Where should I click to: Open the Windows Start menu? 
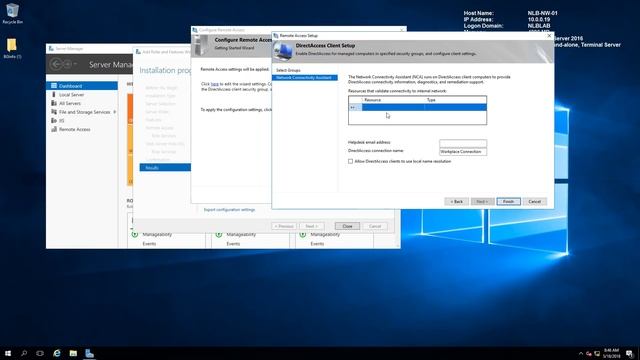(8, 353)
